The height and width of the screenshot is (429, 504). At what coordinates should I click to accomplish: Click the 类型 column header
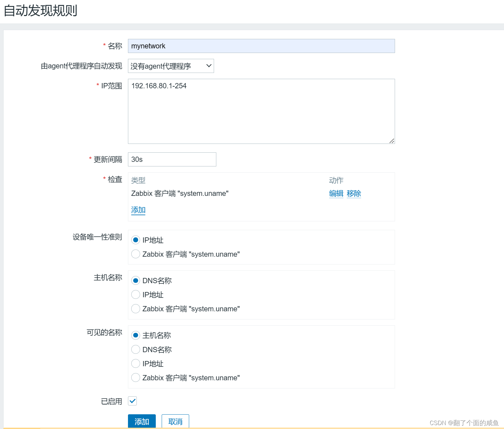[x=138, y=180]
